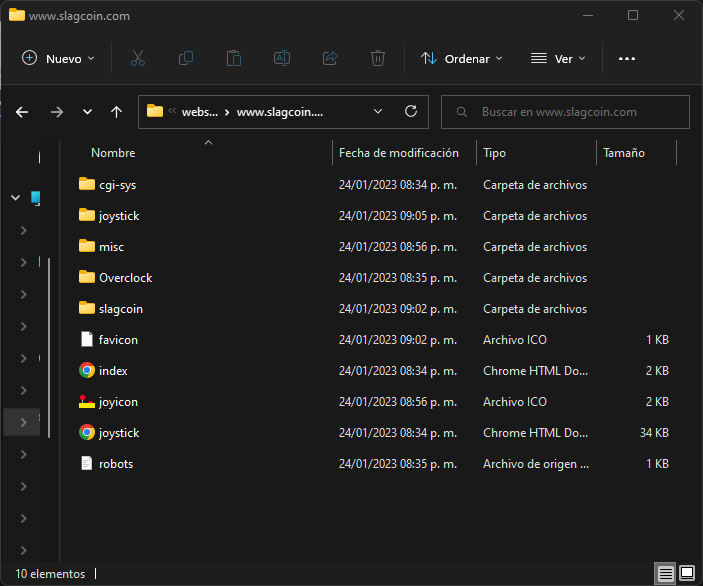Select the Overclock folder icon

[87, 277]
